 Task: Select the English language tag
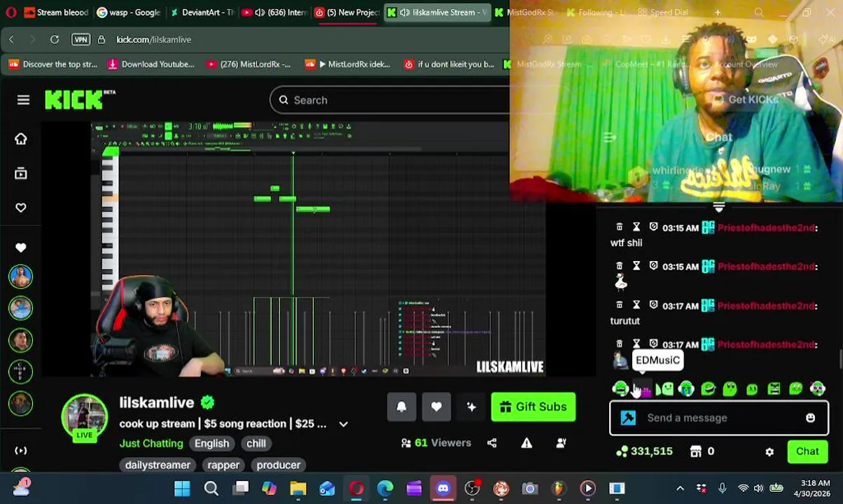[x=211, y=443]
